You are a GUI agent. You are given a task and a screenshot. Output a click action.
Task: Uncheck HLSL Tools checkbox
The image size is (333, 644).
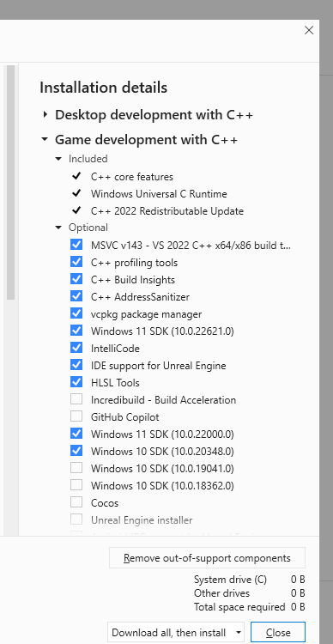[x=76, y=382]
